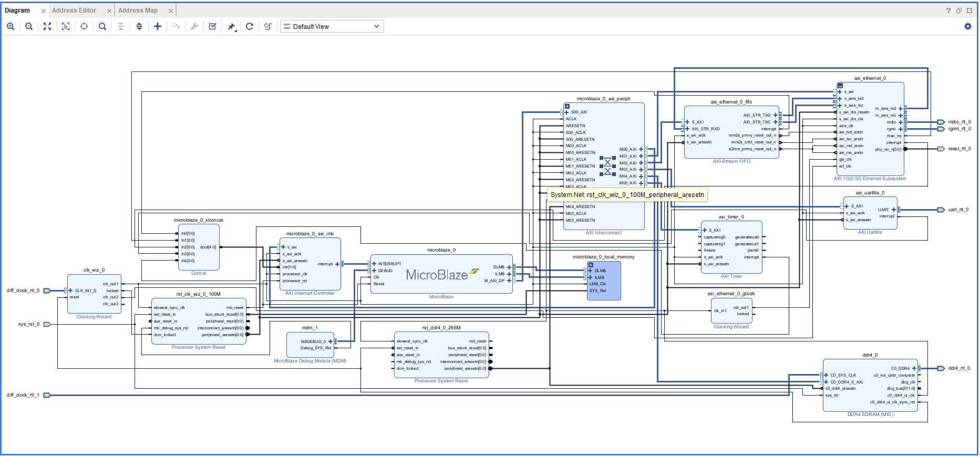Fit the diagram with Zoom Fit icon

click(47, 26)
